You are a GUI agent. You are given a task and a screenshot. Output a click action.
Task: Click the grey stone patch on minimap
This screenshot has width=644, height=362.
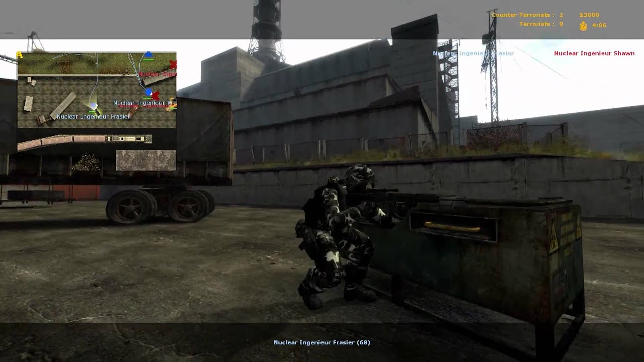click(x=146, y=160)
